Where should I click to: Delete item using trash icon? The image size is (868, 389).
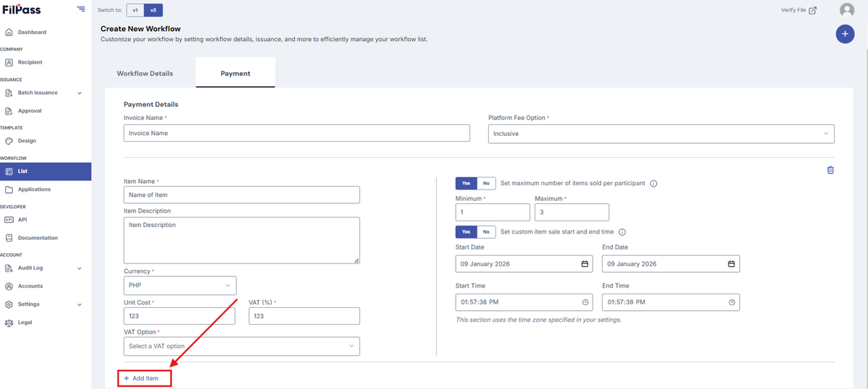coord(830,170)
